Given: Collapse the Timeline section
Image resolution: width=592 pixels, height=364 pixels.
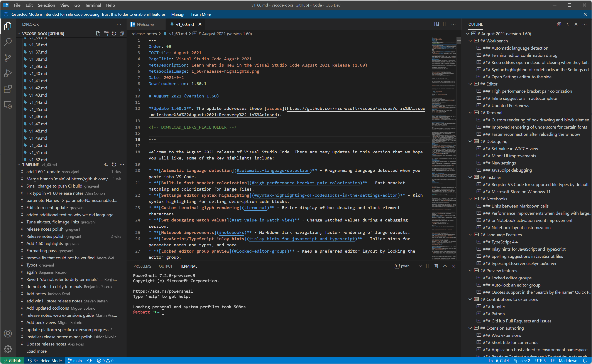Looking at the screenshot, I should [x=19, y=164].
